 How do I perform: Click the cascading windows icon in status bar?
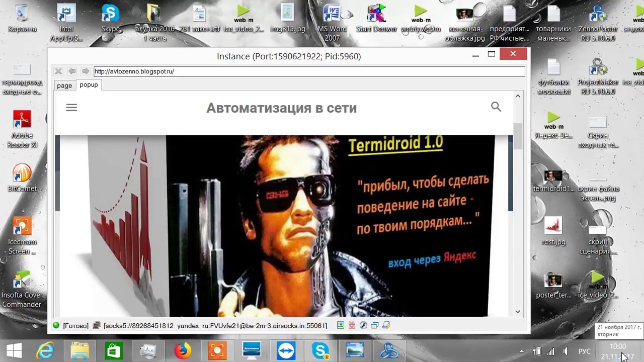(x=374, y=326)
